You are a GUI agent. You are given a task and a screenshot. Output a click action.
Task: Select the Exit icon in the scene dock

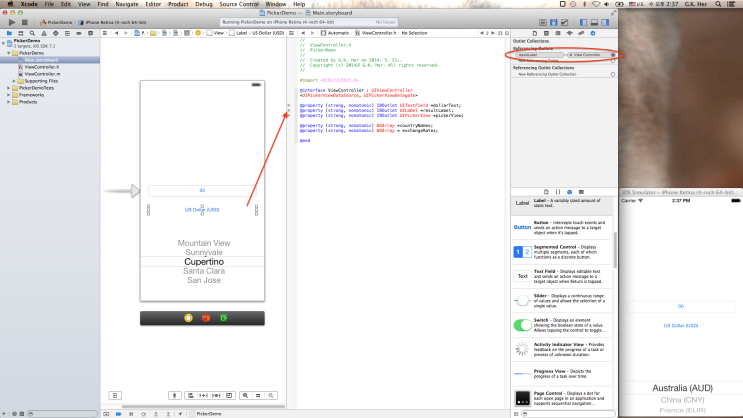[223, 318]
